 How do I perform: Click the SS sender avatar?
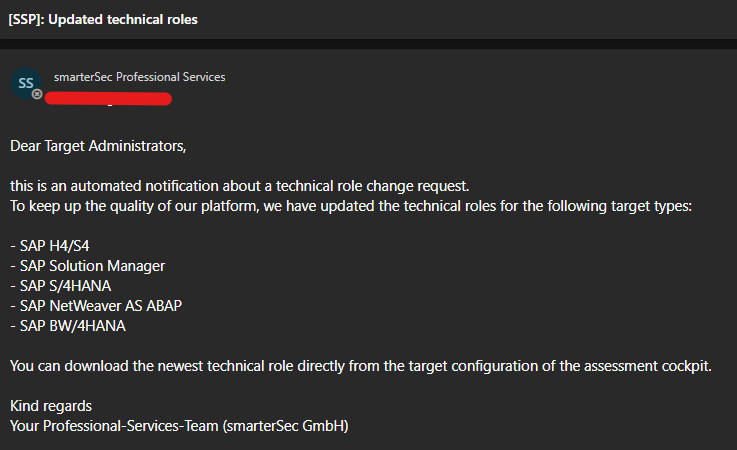(x=26, y=84)
